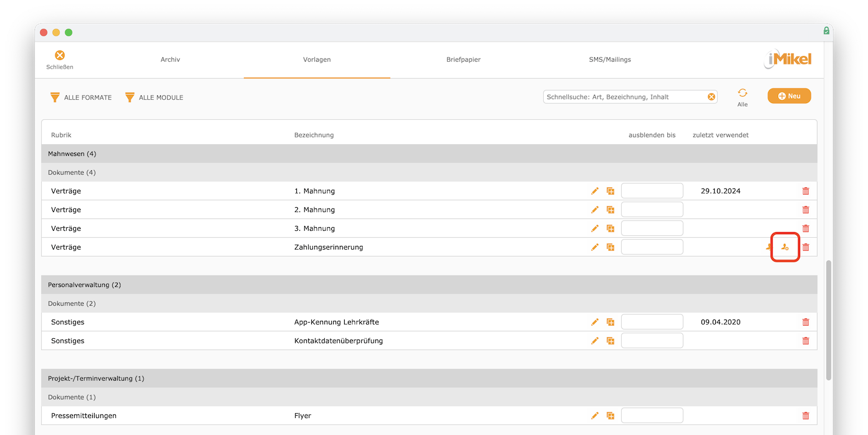Viewport: 868px width, 435px height.
Task: Delete the App-Kennung Lehrkräfte template
Action: [806, 322]
